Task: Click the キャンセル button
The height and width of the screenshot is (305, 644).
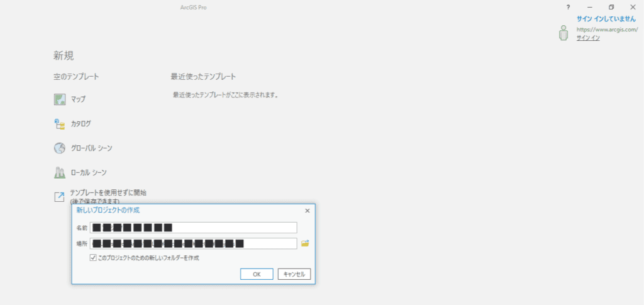Action: click(294, 274)
